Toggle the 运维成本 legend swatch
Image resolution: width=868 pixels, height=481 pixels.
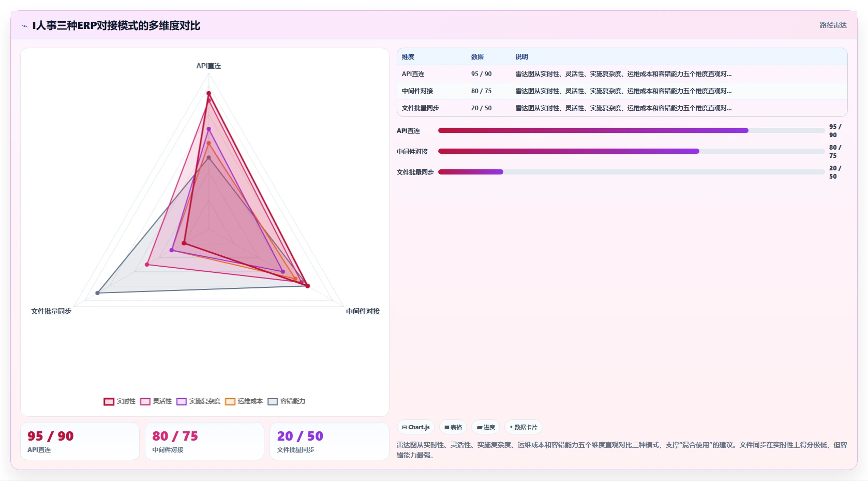point(230,401)
